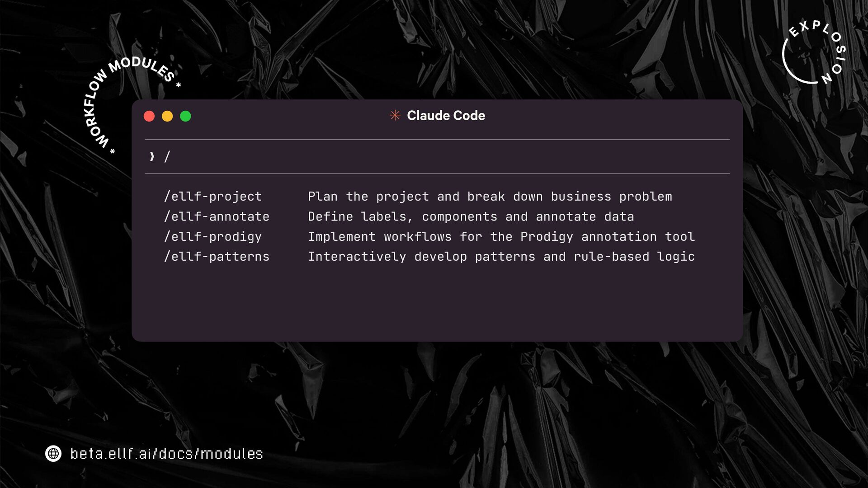
Task: Click description 'Implement workflows for the Prodigy'
Action: [501, 236]
